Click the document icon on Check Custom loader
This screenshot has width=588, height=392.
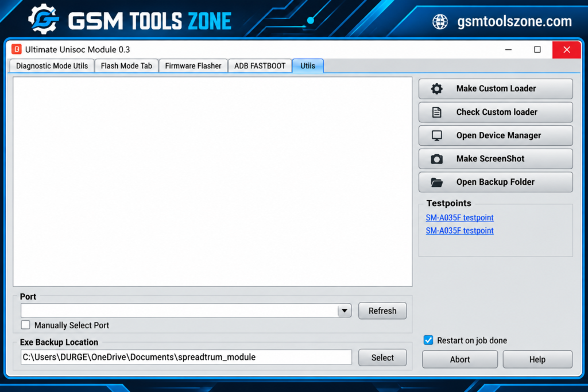point(436,112)
